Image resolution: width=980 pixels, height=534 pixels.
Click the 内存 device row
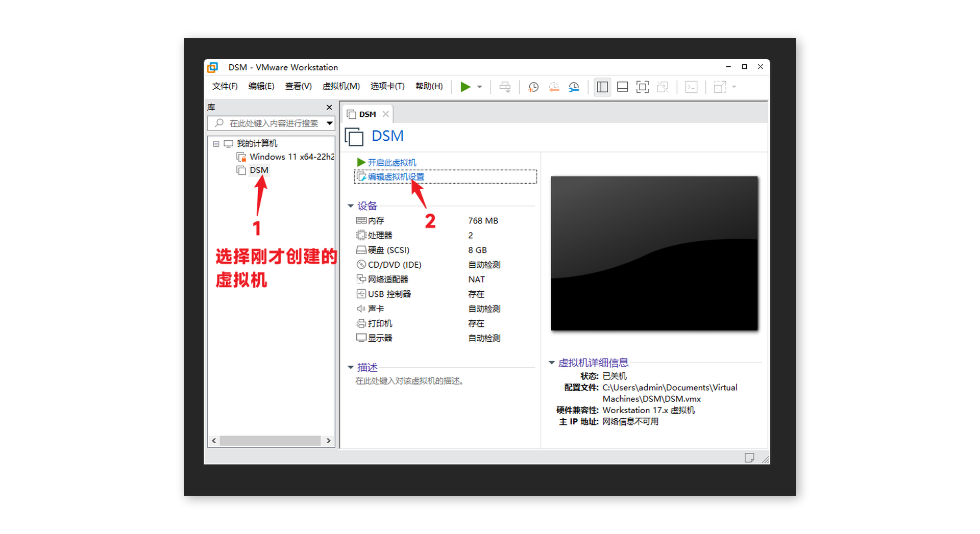click(x=444, y=221)
